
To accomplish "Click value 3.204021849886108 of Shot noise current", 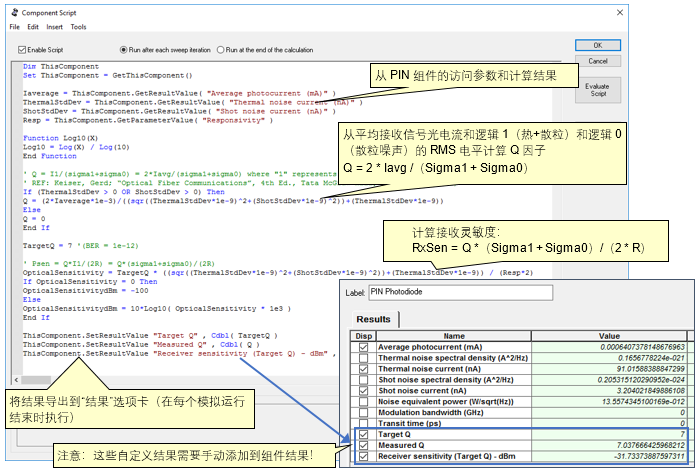I will 651,391.
